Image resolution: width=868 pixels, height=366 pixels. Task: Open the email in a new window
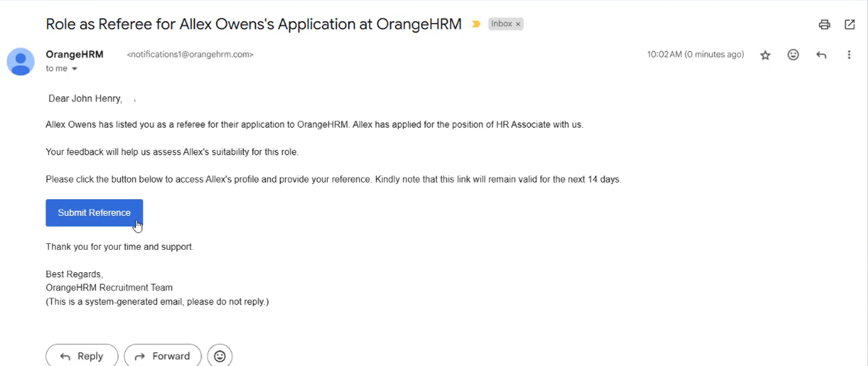point(850,25)
